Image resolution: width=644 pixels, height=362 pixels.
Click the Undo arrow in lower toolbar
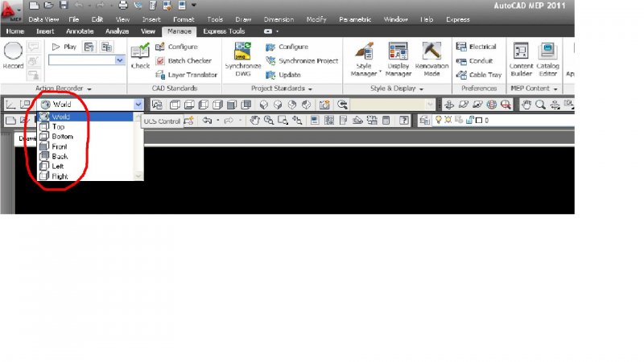(x=208, y=120)
